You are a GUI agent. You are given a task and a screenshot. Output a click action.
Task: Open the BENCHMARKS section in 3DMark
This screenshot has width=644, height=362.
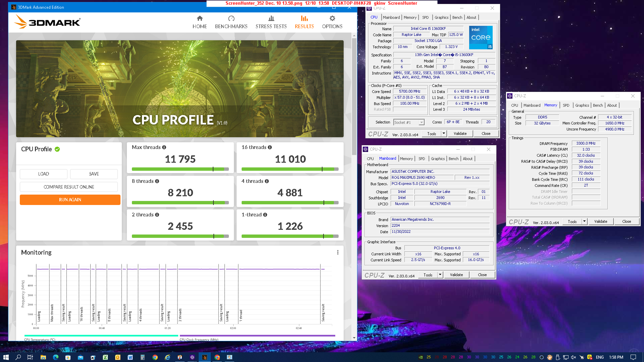[231, 22]
